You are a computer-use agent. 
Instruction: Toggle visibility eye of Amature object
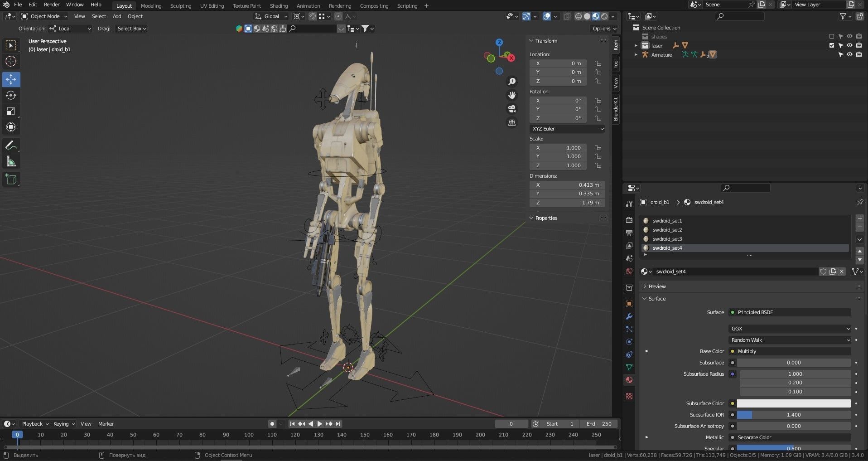[x=849, y=54]
